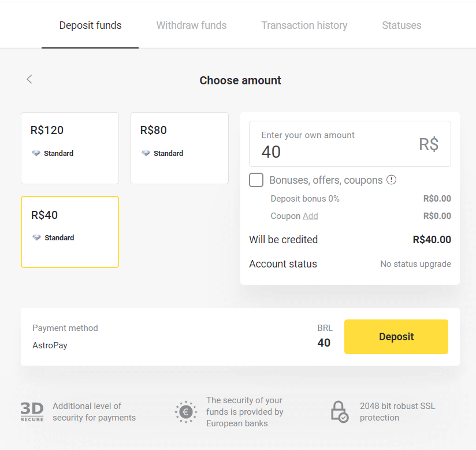This screenshot has height=450, width=476.
Task: Click the Deposit button
Action: (x=396, y=337)
